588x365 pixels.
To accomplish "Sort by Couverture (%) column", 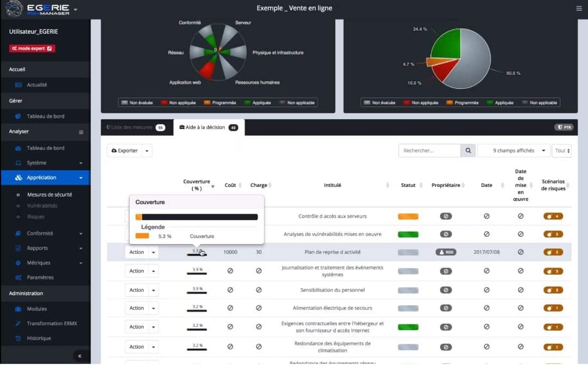I will coord(197,185).
